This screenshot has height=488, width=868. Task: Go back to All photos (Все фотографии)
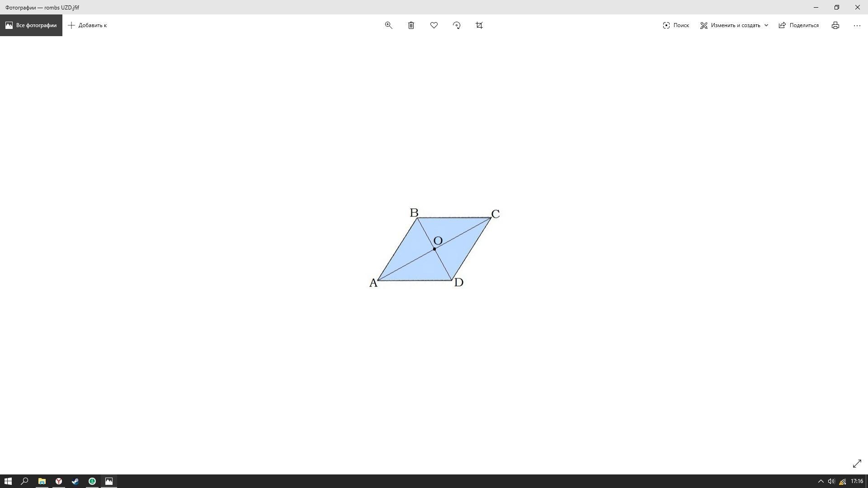tap(31, 25)
